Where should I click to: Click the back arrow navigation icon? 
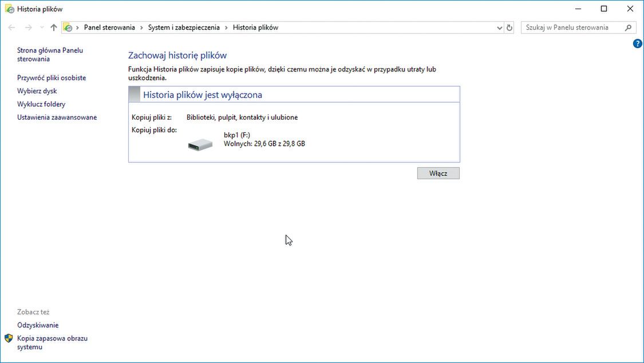[x=11, y=27]
